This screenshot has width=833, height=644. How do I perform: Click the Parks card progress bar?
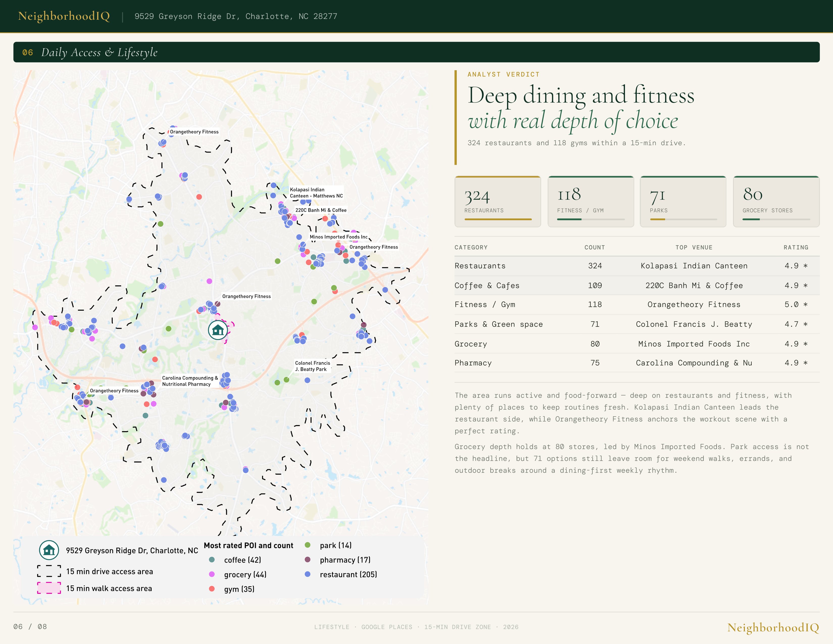684,219
